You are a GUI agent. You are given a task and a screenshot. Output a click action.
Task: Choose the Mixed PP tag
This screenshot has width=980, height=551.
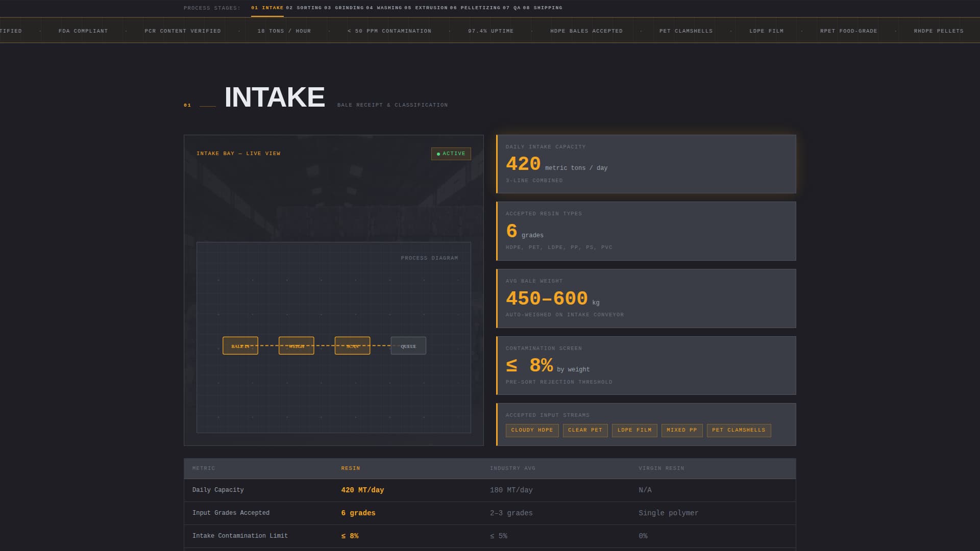coord(681,430)
